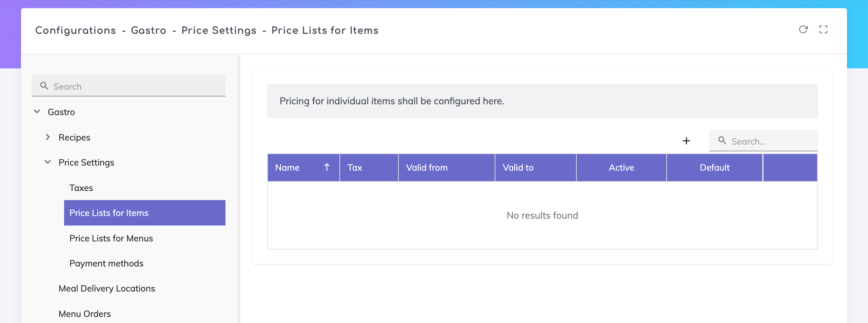Open Price Lists for Menus
This screenshot has height=323, width=868.
(x=111, y=238)
